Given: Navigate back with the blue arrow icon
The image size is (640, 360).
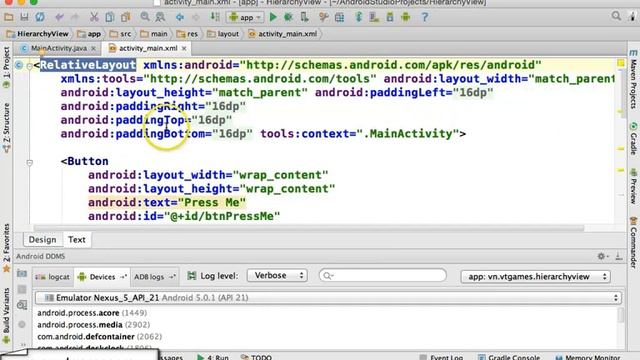Looking at the screenshot, I should point(180,17).
